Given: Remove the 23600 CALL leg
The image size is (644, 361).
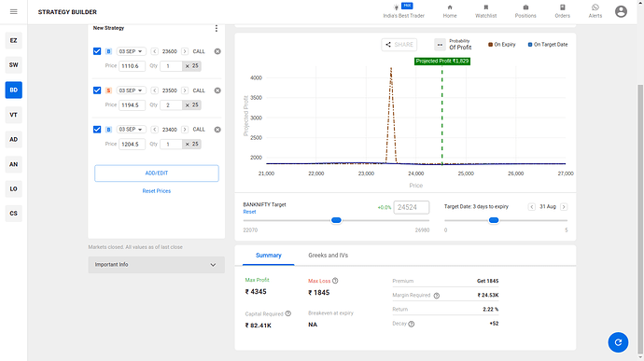Looking at the screenshot, I should (217, 51).
